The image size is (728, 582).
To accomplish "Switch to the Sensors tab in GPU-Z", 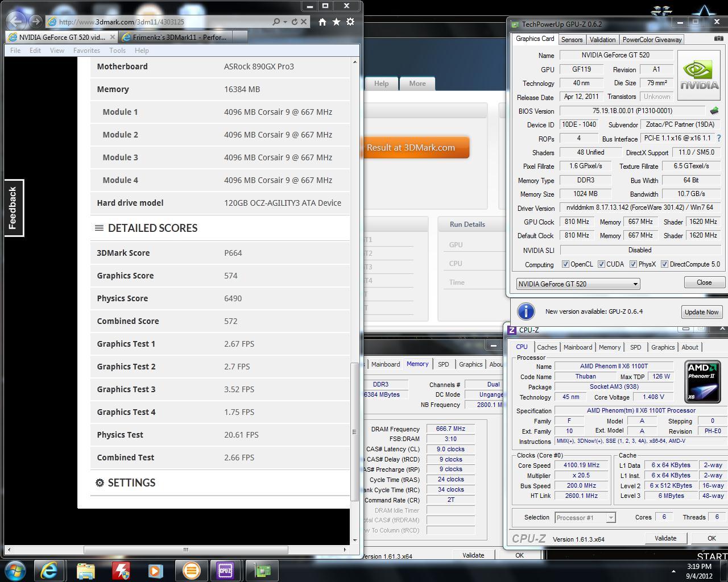I will (x=572, y=40).
